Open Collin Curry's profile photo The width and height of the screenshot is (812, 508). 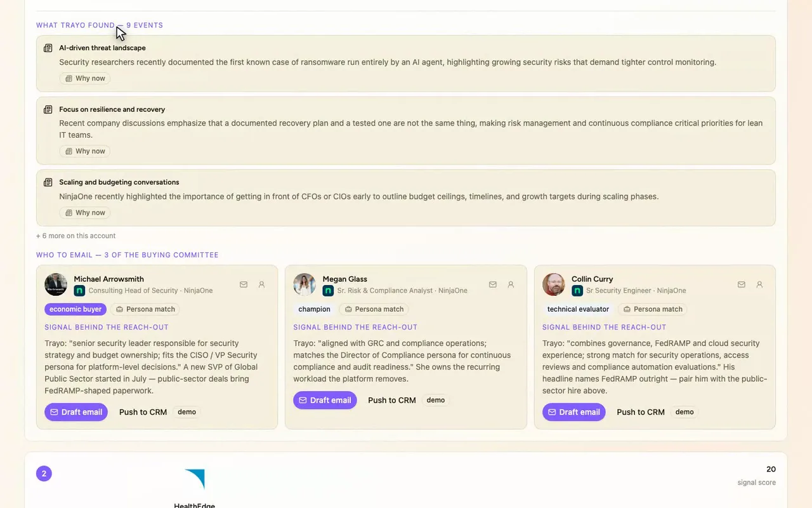pos(554,284)
